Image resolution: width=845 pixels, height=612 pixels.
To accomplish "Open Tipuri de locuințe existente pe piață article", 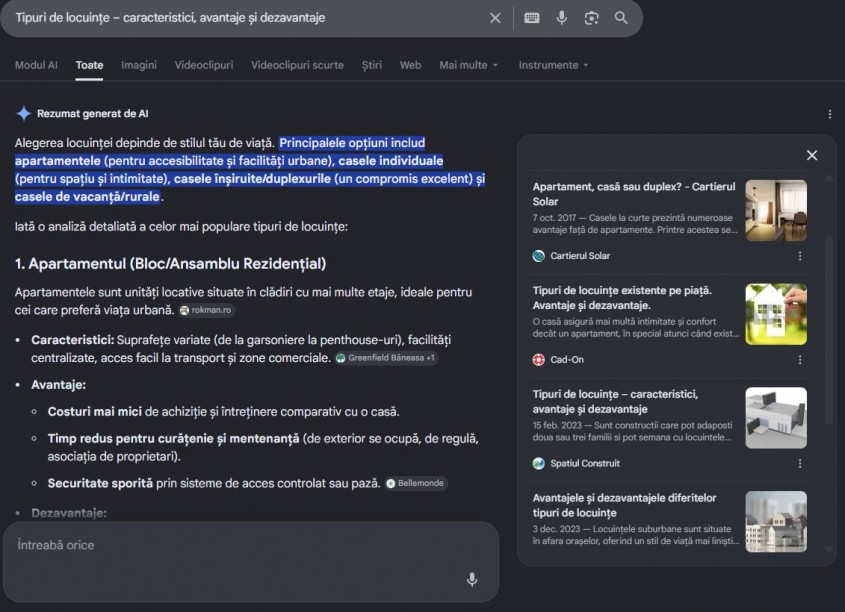I will [622, 298].
